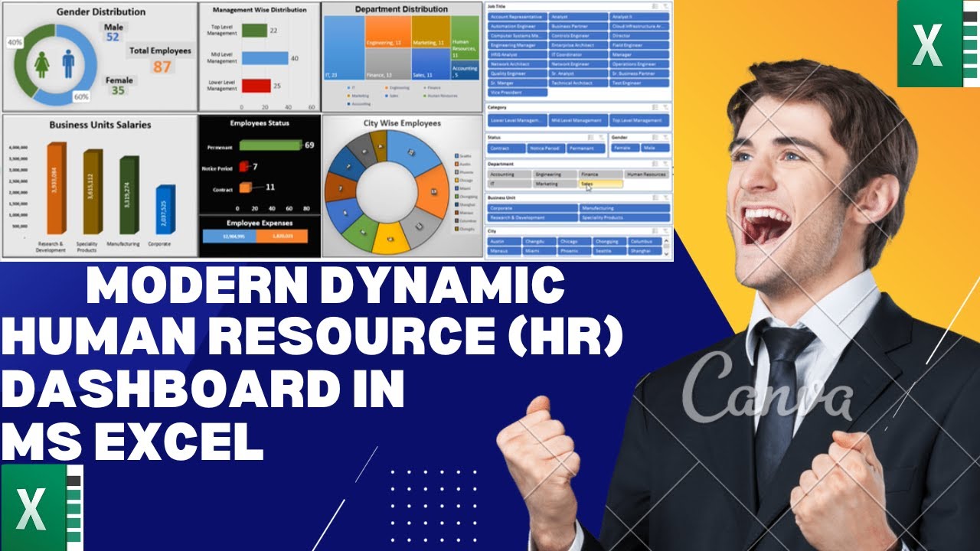Image resolution: width=980 pixels, height=551 pixels.
Task: Clear Filter icon on Department slicer
Action: point(665,164)
